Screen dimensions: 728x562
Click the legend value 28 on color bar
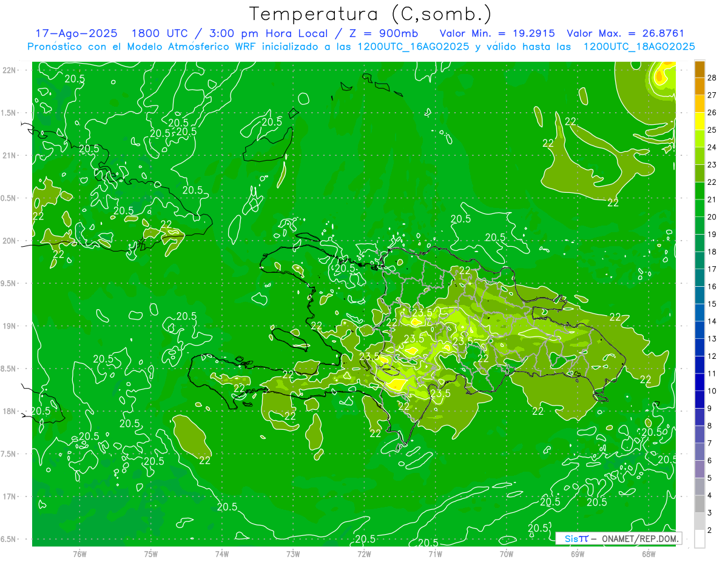click(712, 78)
